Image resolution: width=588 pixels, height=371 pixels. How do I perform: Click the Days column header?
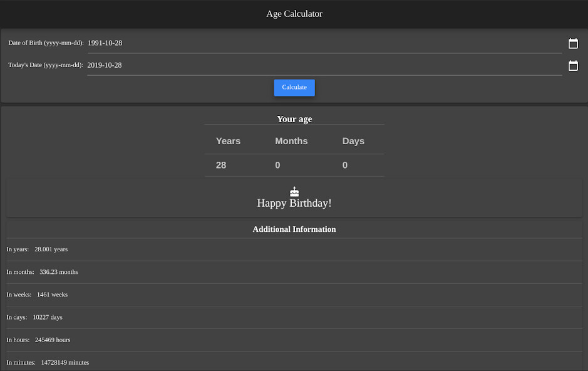click(x=353, y=141)
